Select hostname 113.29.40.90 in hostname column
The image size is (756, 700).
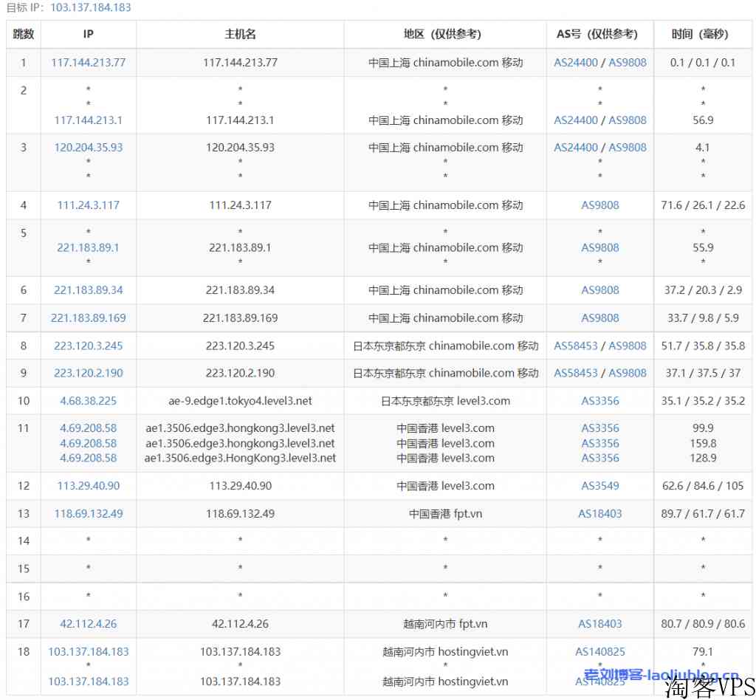240,485
